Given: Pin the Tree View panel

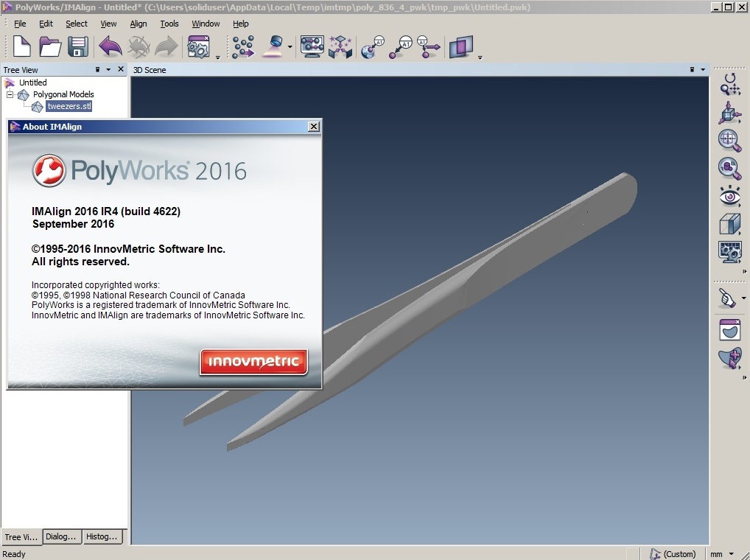Looking at the screenshot, I should (x=97, y=69).
